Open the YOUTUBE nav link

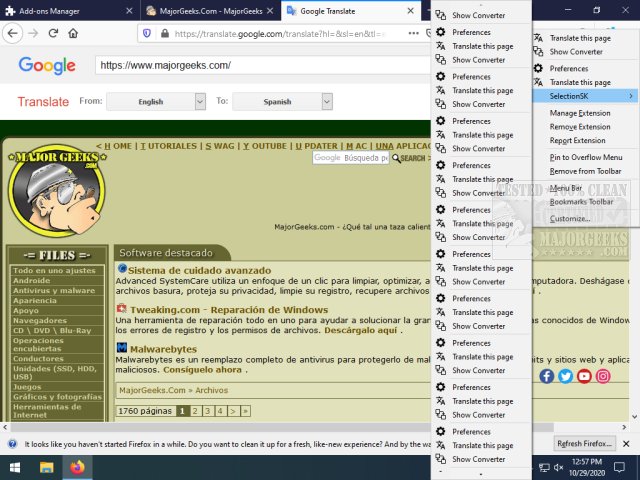[265, 146]
